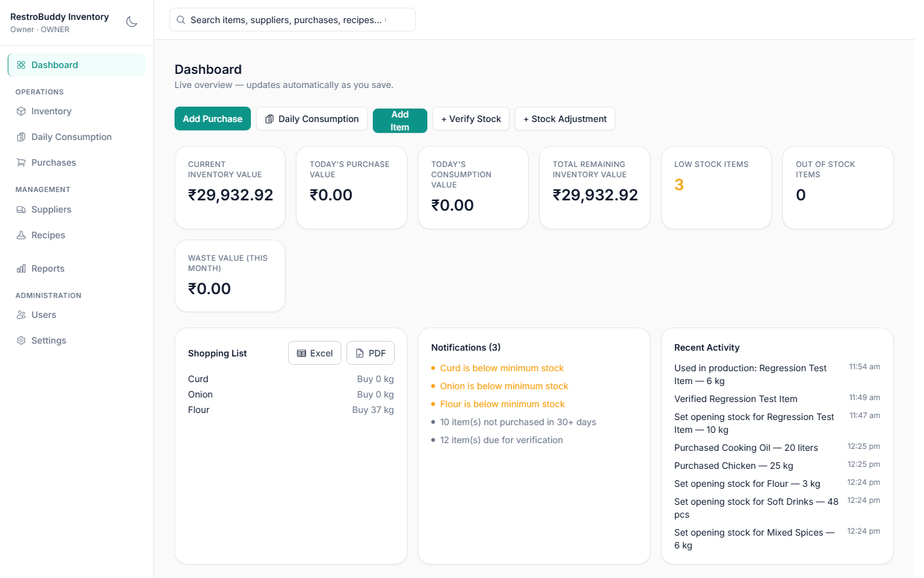Click the Flour 'Buy 37 kg' row
924x578 pixels.
(291, 410)
